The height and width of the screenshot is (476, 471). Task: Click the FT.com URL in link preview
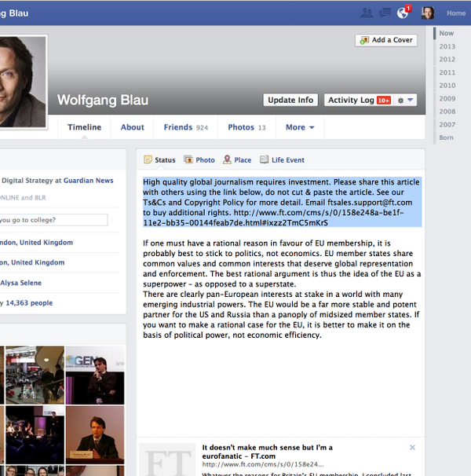pyautogui.click(x=263, y=464)
